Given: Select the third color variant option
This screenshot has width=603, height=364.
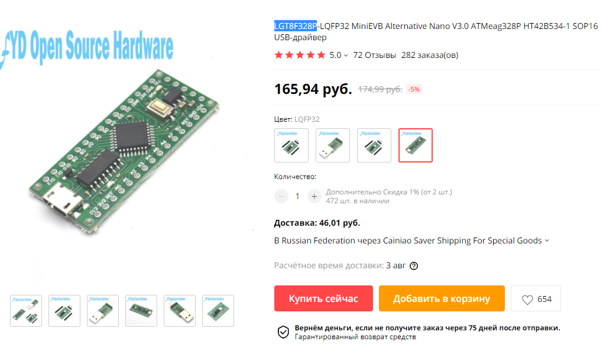Looking at the screenshot, I should (374, 145).
